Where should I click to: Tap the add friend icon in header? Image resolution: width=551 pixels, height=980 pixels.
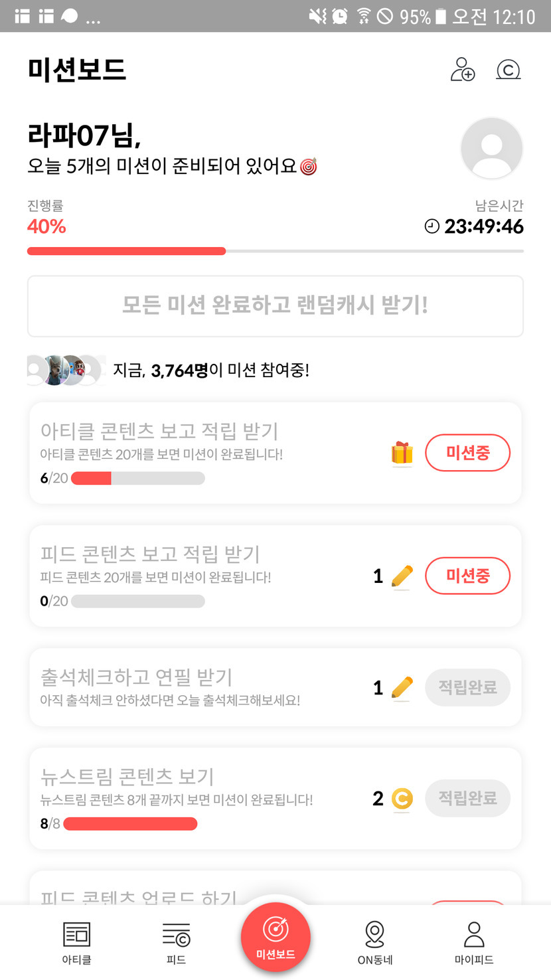[463, 70]
